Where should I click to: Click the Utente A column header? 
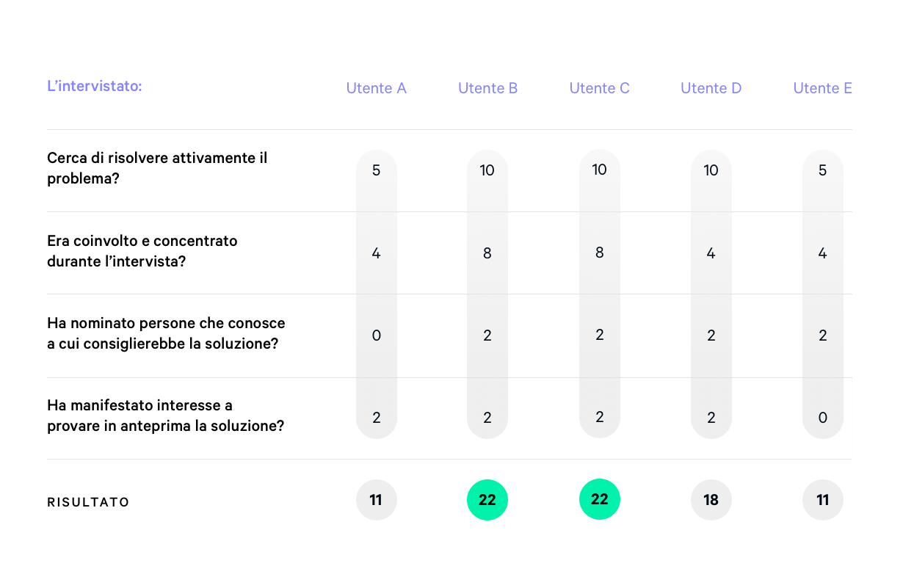(x=376, y=89)
